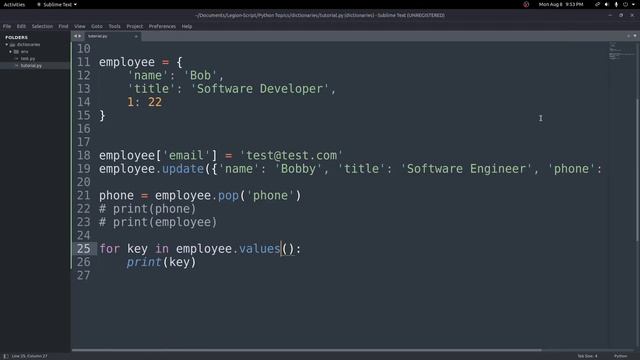Select tutorial.py in the sidebar
The height and width of the screenshot is (360, 640).
[31, 66]
